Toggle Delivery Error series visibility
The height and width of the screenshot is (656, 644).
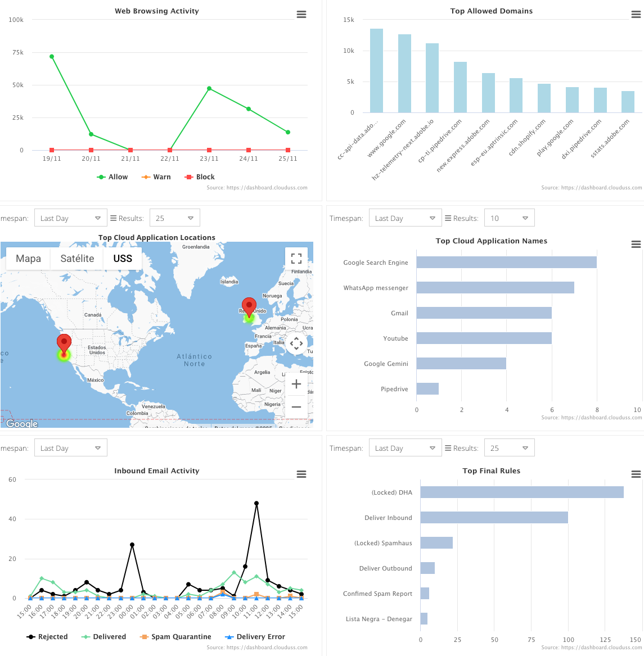(255, 637)
